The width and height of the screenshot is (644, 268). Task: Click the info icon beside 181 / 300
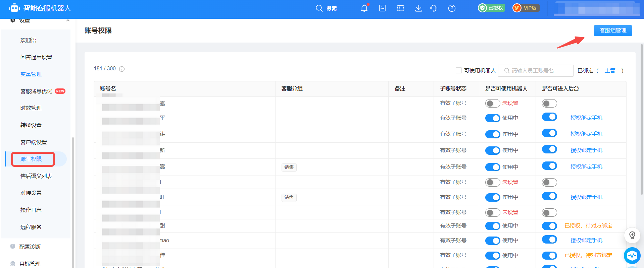coord(122,69)
